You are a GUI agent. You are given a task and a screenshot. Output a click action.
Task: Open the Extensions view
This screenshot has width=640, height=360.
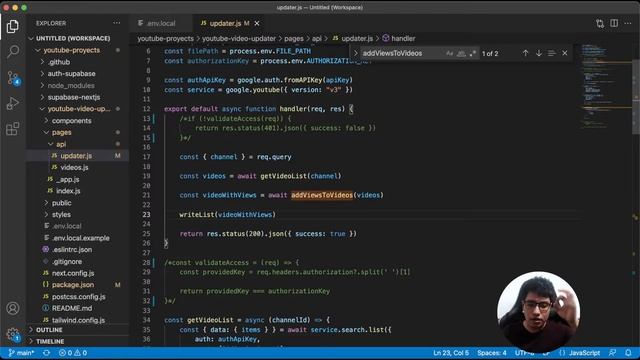13,129
